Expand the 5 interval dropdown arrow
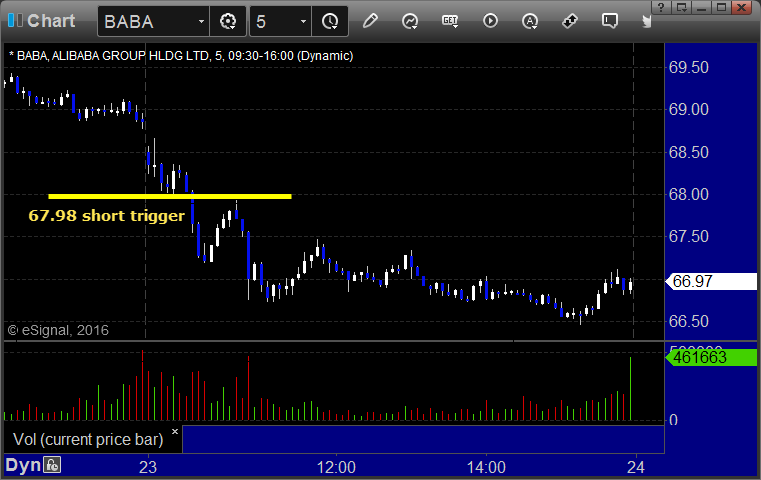761x480 pixels. (303, 21)
